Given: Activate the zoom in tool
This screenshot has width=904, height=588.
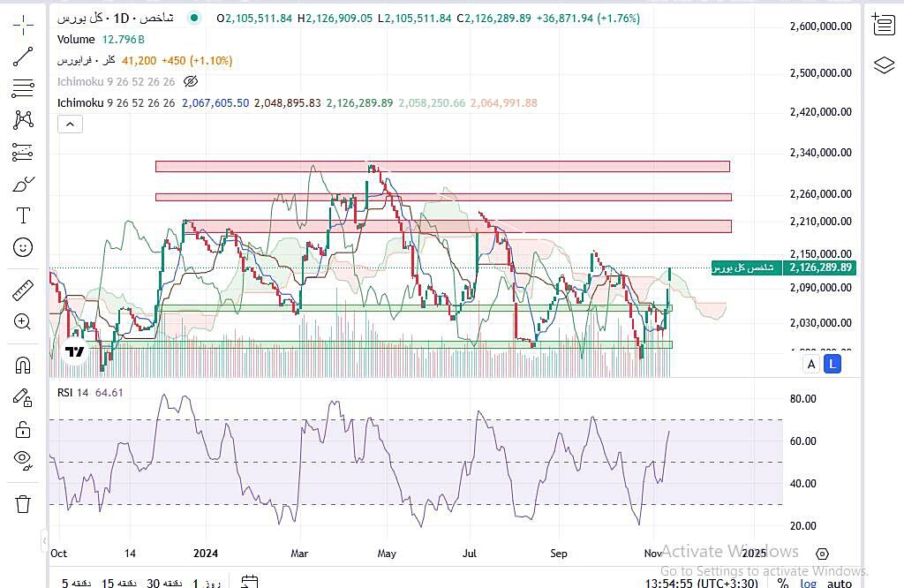Looking at the screenshot, I should point(23,321).
